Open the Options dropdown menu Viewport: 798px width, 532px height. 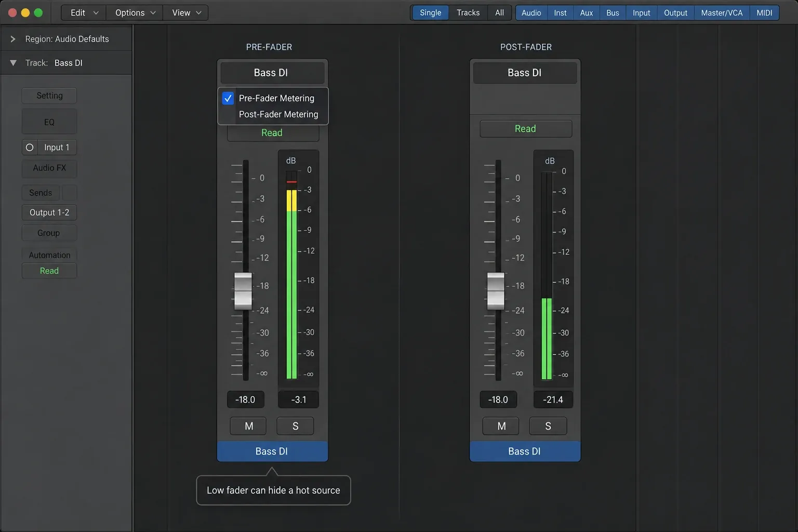[x=135, y=13]
